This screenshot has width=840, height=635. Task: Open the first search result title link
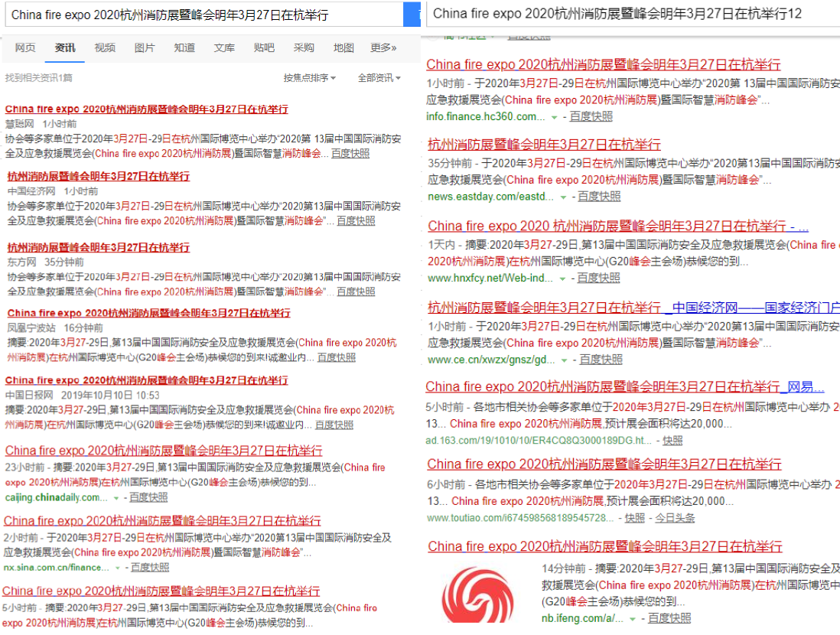tap(145, 109)
